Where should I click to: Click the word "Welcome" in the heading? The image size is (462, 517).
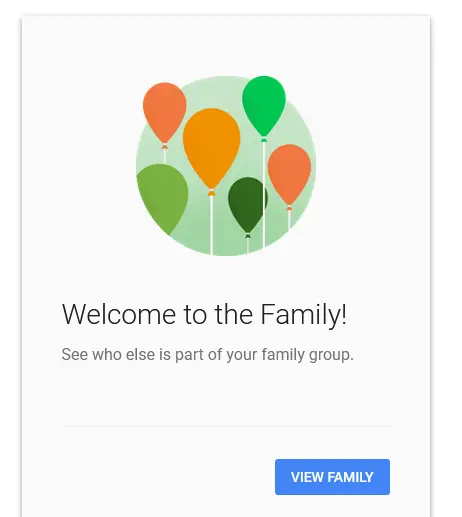[119, 314]
